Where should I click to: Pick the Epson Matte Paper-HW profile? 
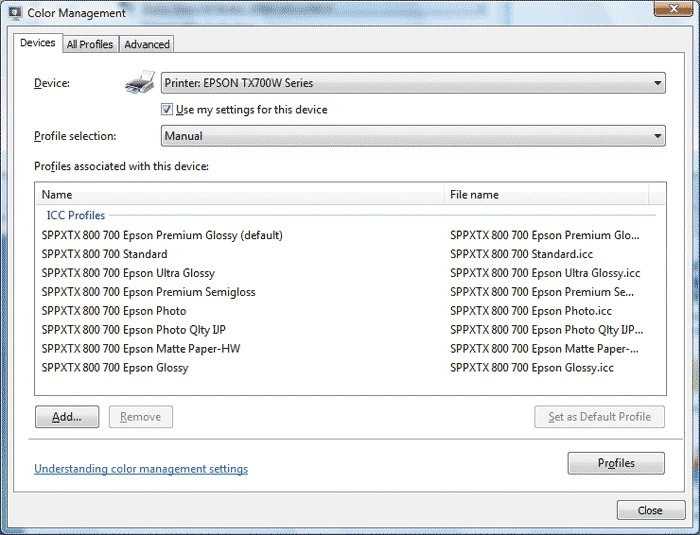[x=141, y=349]
